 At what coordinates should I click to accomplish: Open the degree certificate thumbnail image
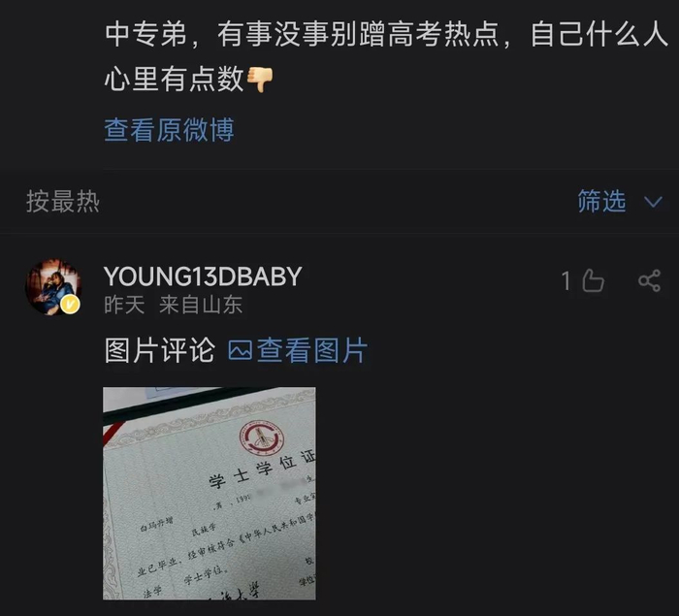pos(210,494)
